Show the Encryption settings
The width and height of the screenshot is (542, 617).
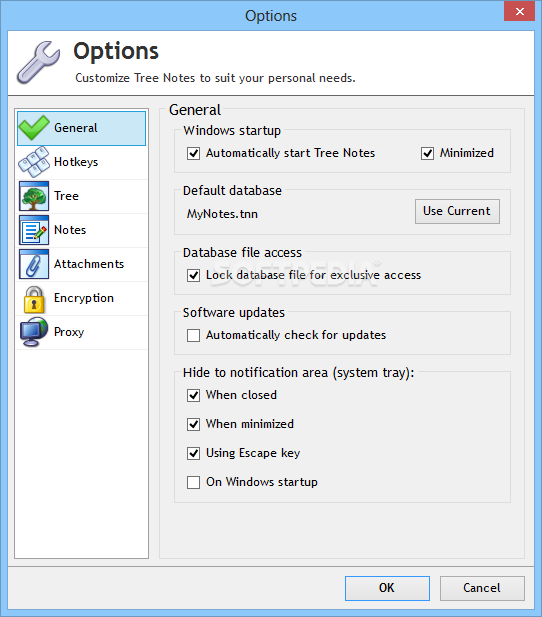(x=81, y=298)
